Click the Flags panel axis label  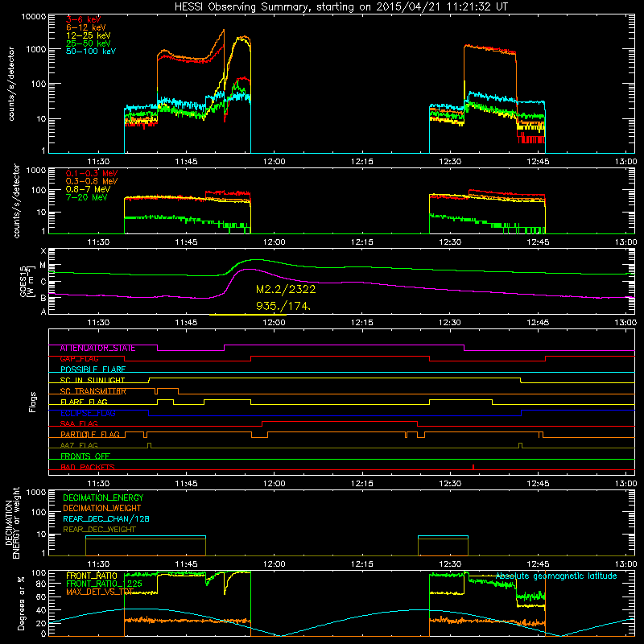point(33,402)
